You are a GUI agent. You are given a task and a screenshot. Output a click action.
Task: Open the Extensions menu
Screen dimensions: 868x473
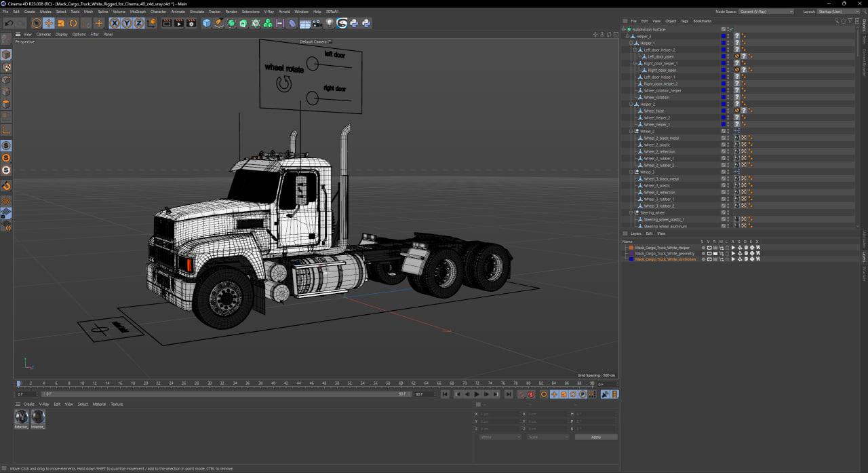[x=250, y=12]
